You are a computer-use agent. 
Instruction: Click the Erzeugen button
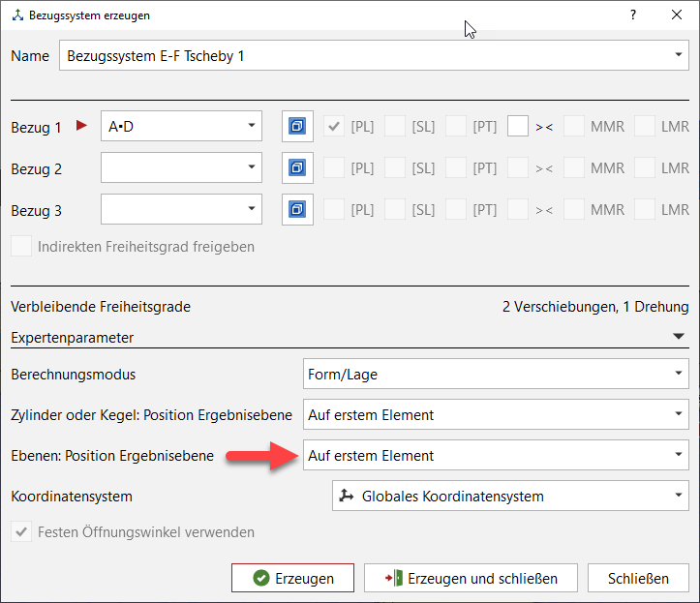coord(292,578)
